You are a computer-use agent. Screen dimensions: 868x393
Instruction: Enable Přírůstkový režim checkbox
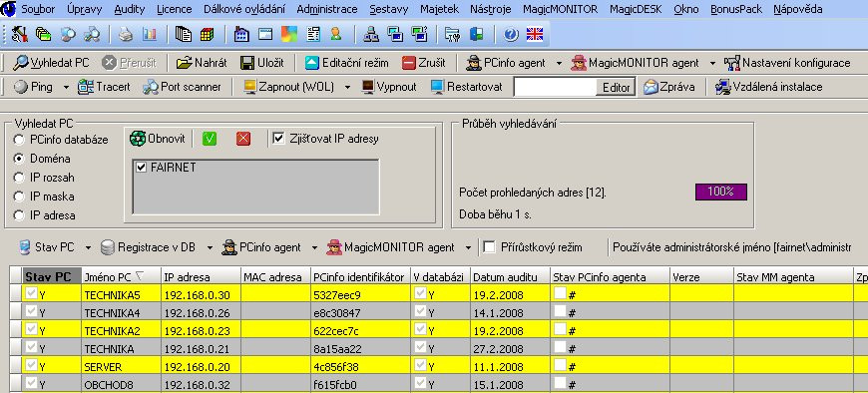click(x=489, y=247)
